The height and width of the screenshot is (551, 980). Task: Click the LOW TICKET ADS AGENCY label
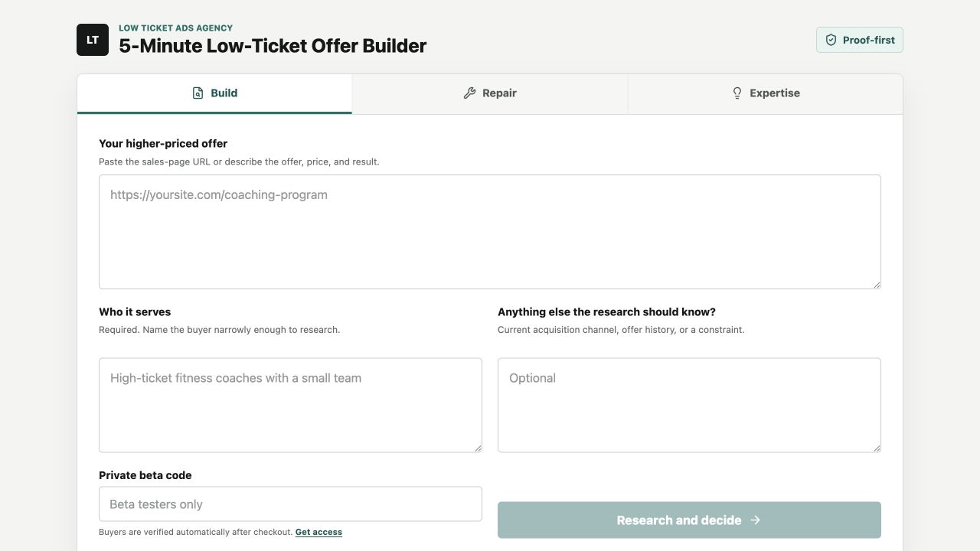point(176,28)
